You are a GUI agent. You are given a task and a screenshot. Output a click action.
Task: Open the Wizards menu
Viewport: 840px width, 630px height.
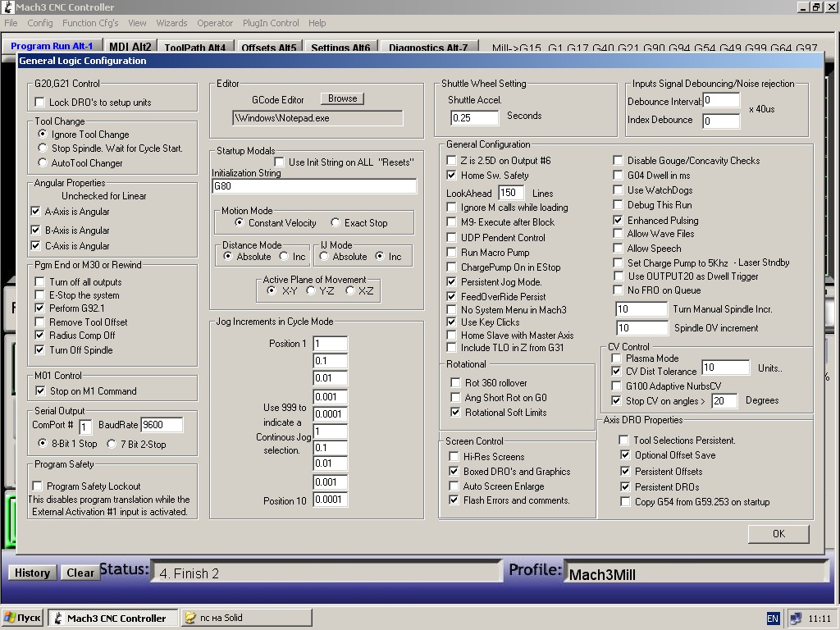coord(171,23)
